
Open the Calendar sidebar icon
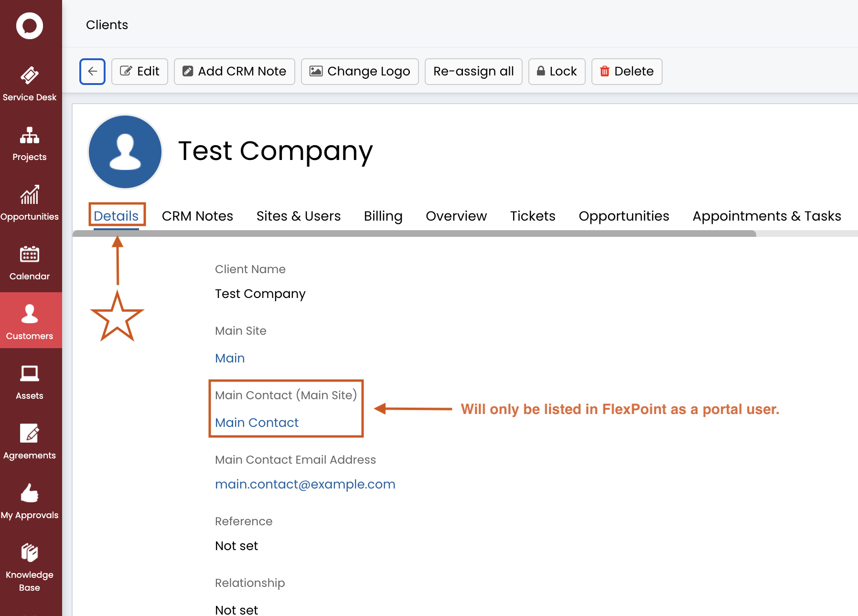pos(30,254)
